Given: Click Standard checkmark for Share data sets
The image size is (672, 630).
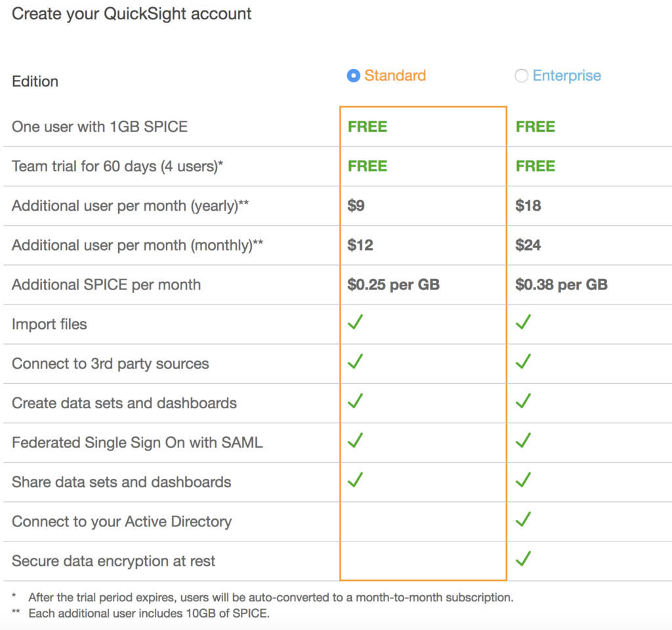Looking at the screenshot, I should pyautogui.click(x=356, y=480).
